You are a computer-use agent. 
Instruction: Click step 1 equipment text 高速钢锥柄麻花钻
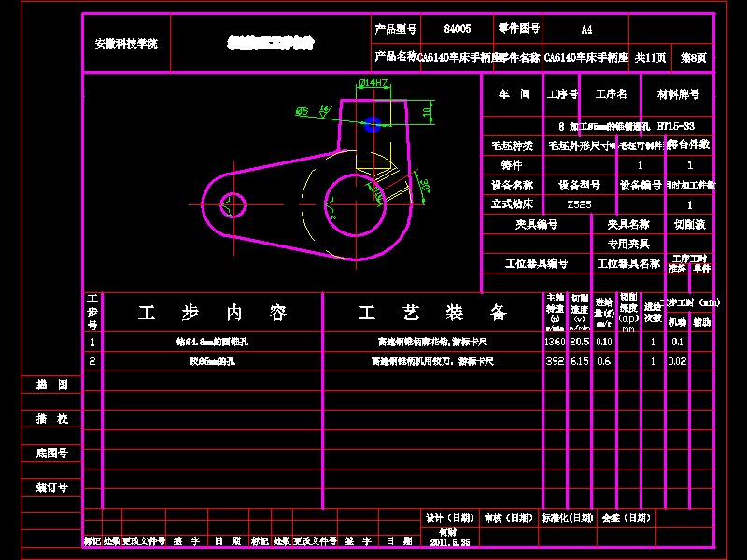(412, 342)
